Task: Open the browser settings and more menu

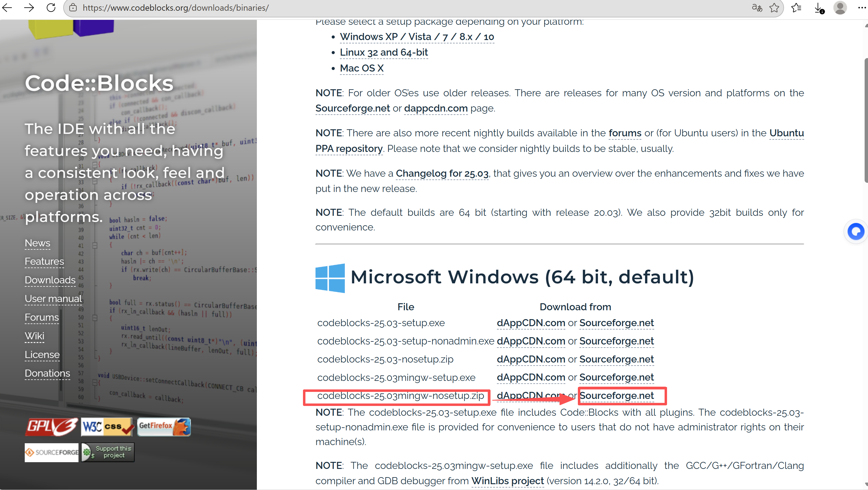Action: 862,7
